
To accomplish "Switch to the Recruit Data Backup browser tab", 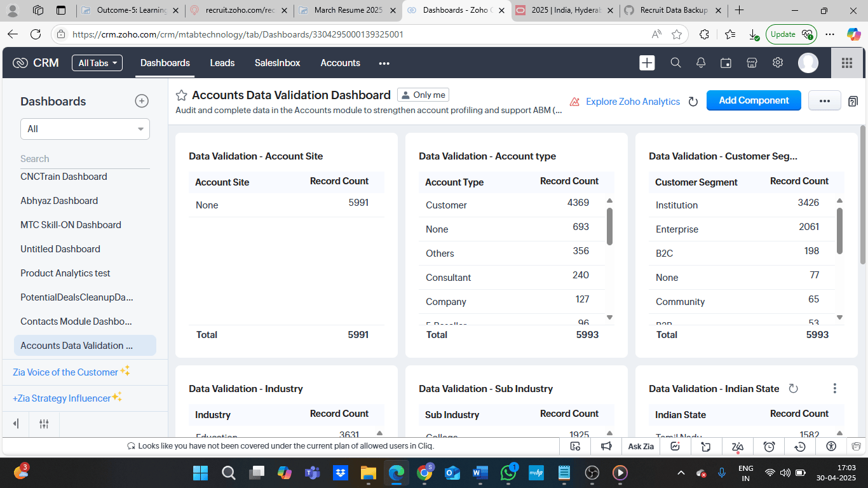I will tap(674, 10).
